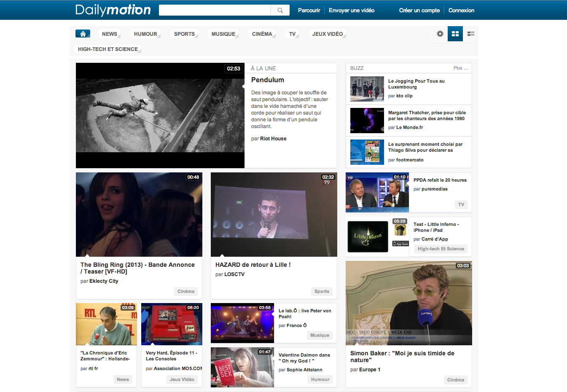
Task: Open the MUSIQUE category tab
Action: point(223,34)
